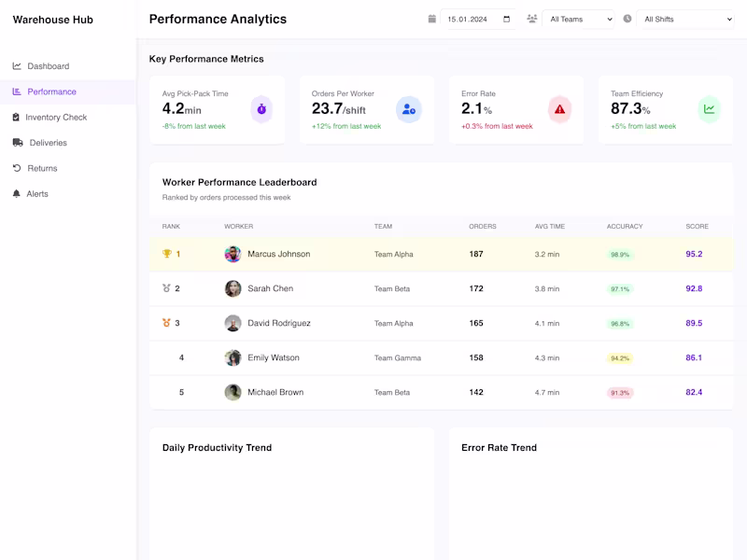Click the Orders Per Worker people icon
The height and width of the screenshot is (560, 747).
(x=409, y=109)
